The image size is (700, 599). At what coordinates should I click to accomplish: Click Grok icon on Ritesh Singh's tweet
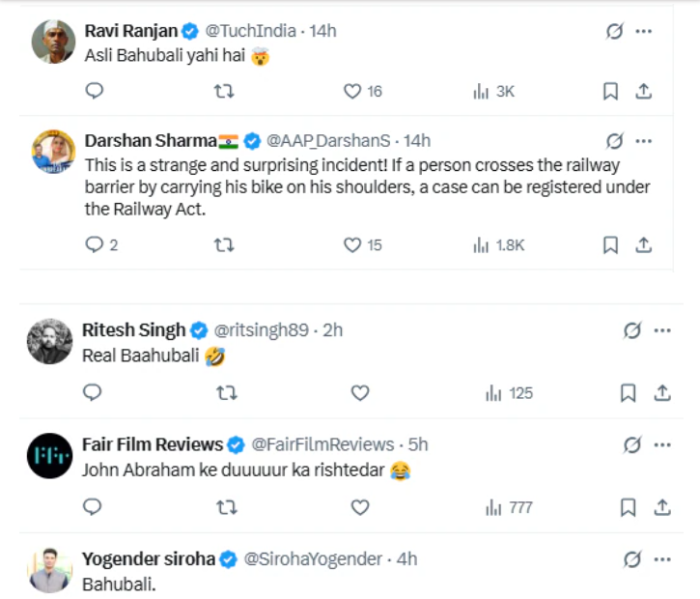click(631, 330)
